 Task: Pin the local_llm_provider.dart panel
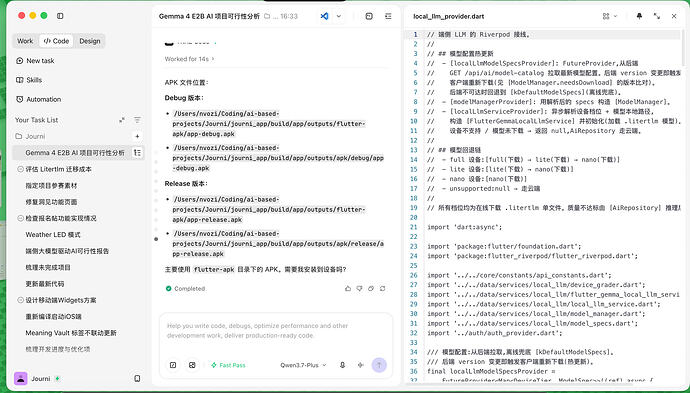coord(639,16)
